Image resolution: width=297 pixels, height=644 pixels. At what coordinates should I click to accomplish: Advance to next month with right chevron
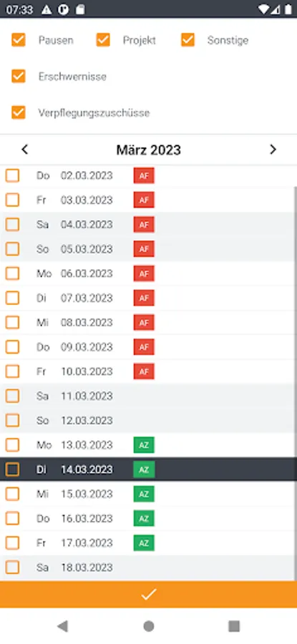[273, 150]
